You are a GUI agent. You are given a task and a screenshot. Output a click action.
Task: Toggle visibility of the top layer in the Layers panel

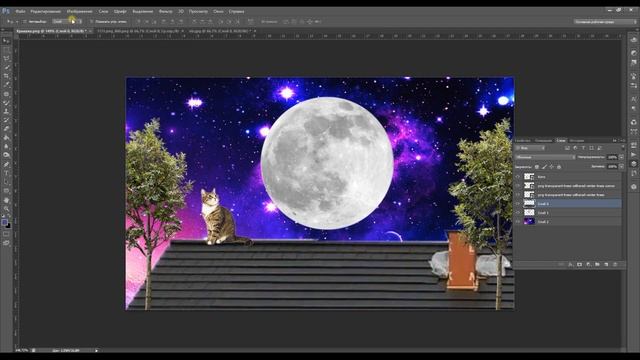(x=518, y=176)
